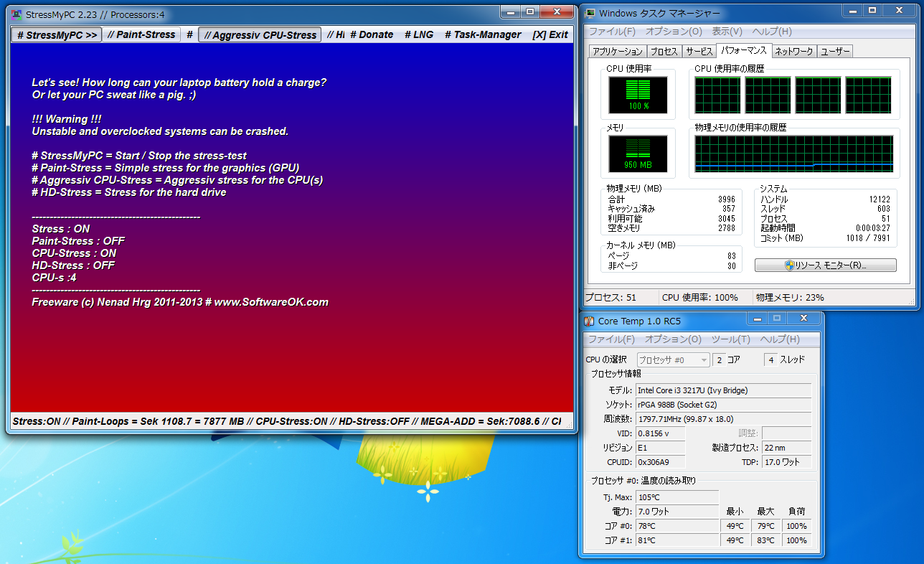Click "[X] Exit" in StressMyPC
Screen dimensions: 924x564
point(550,34)
